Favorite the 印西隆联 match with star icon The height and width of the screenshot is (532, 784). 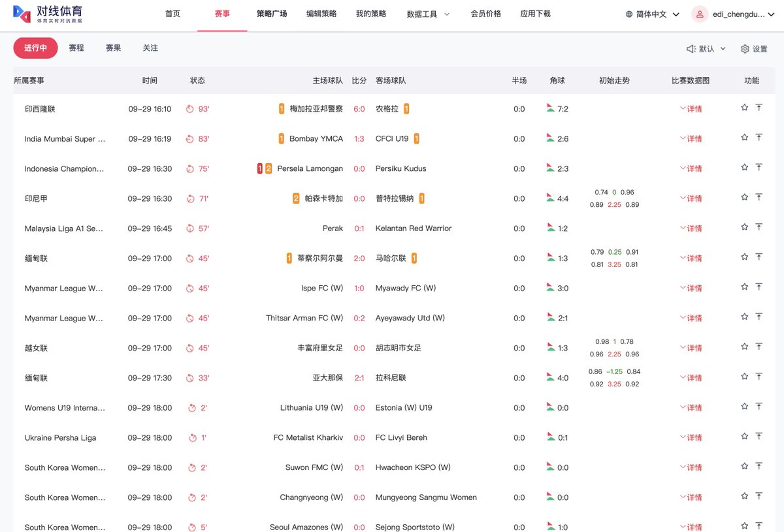coord(745,108)
